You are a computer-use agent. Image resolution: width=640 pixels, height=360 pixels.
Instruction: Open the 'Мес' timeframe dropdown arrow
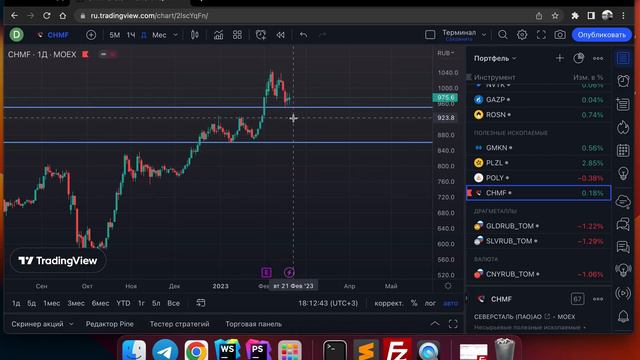pos(175,35)
